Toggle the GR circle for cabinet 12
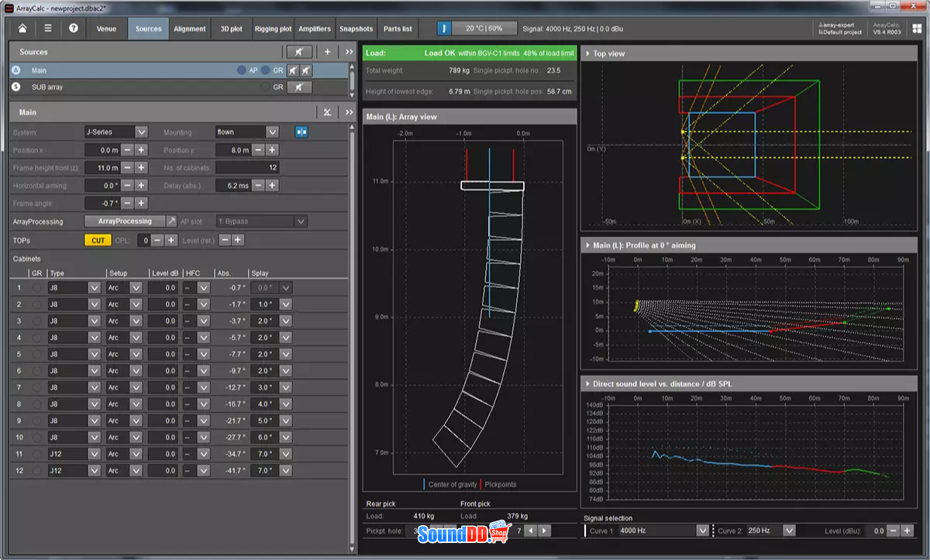The height and width of the screenshot is (560, 930). [x=36, y=471]
